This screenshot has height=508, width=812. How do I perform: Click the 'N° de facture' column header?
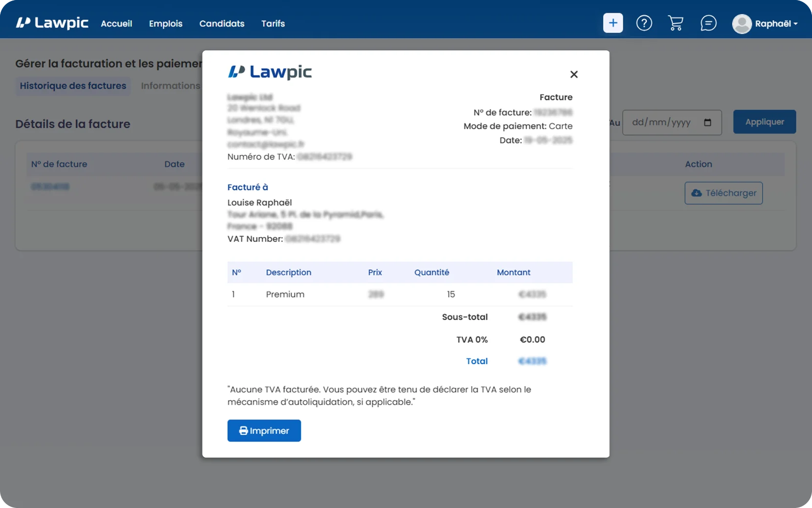click(59, 164)
